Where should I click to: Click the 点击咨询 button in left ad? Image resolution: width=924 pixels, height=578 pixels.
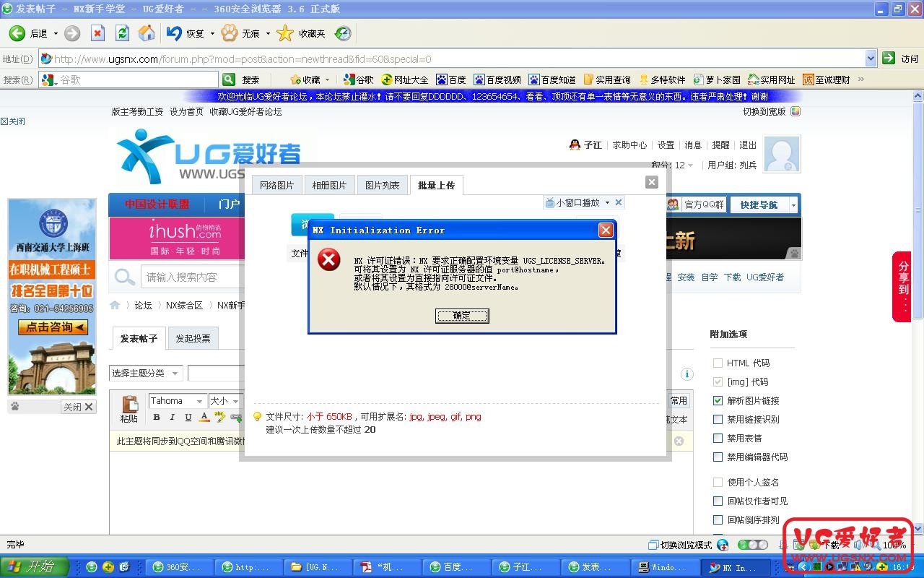point(53,327)
